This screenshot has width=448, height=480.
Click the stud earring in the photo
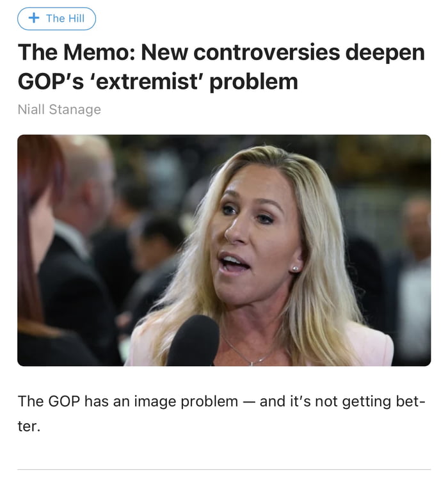(296, 269)
